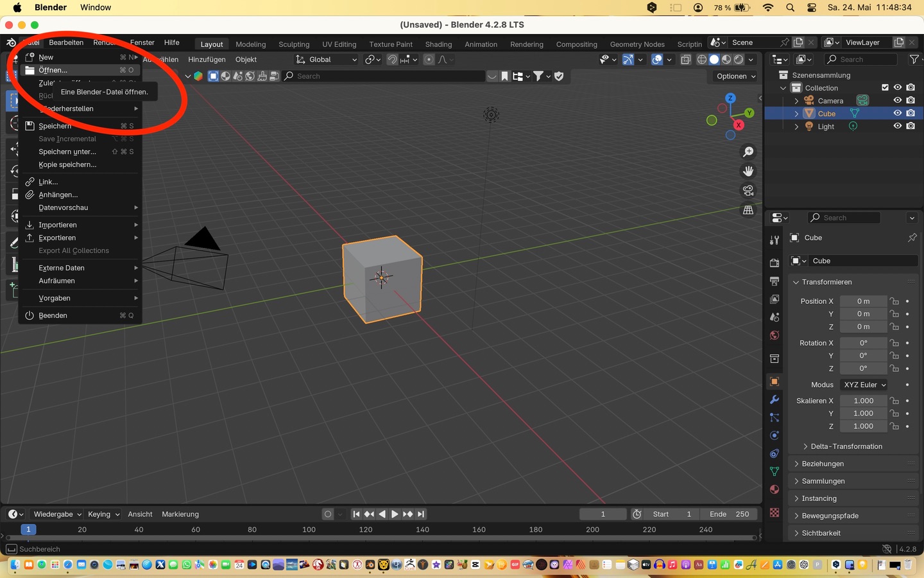Click the timeline frame 1 playhead marker
Screen dimensions: 924x578
click(28, 530)
